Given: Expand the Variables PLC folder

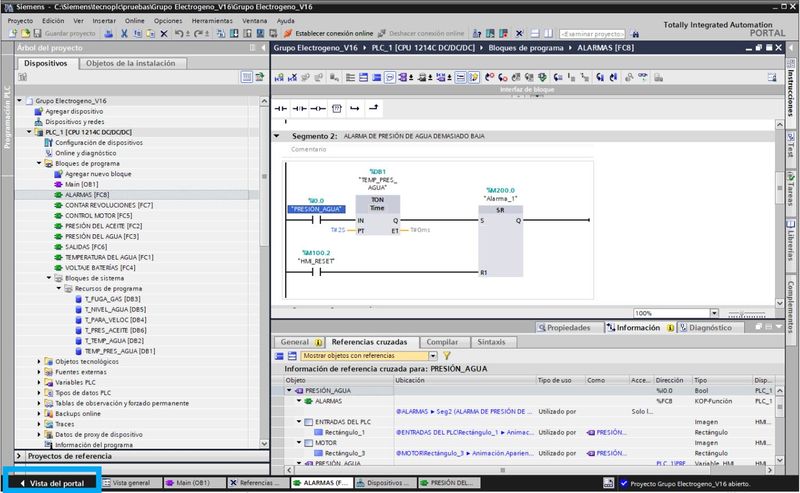Looking at the screenshot, I should coord(39,382).
